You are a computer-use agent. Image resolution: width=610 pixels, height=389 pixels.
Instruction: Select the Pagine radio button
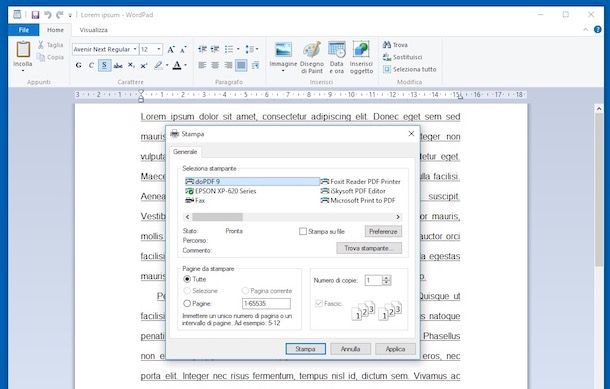click(187, 303)
